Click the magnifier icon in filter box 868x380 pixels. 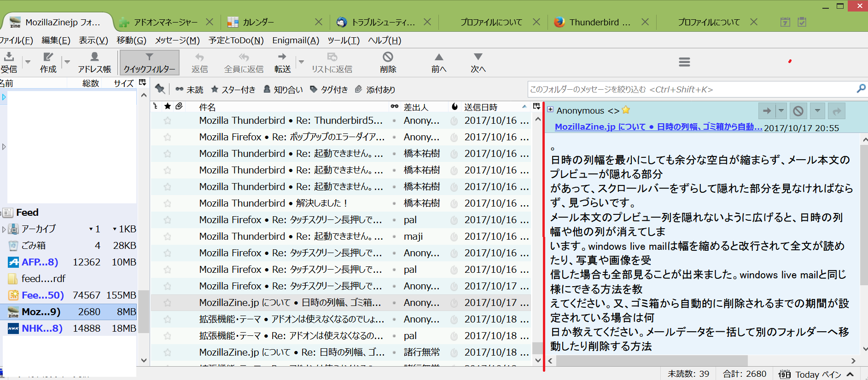coord(861,89)
